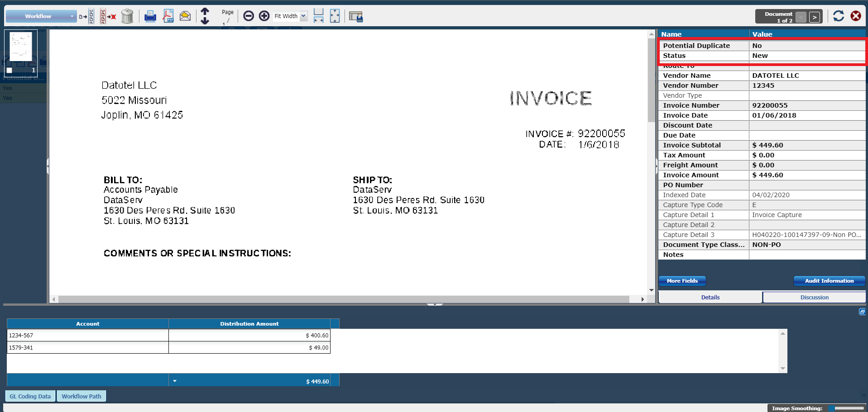Click the Distribution Amount column header
The width and height of the screenshot is (868, 412).
[x=249, y=324]
